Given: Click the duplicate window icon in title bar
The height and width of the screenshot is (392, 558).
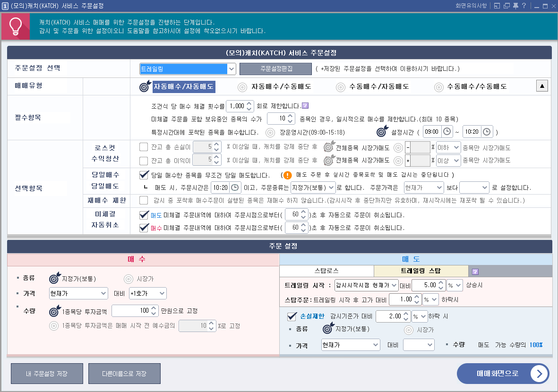Looking at the screenshot, I should pos(506,6).
